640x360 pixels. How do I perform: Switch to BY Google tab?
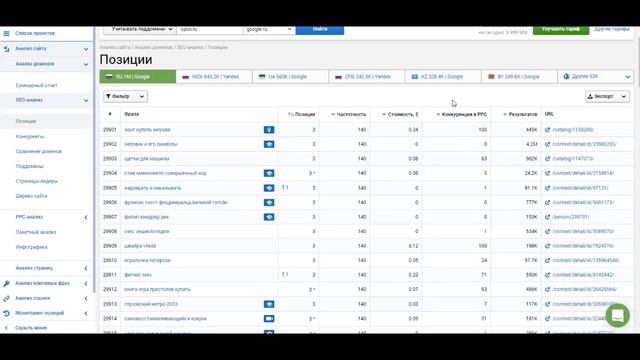click(x=519, y=77)
